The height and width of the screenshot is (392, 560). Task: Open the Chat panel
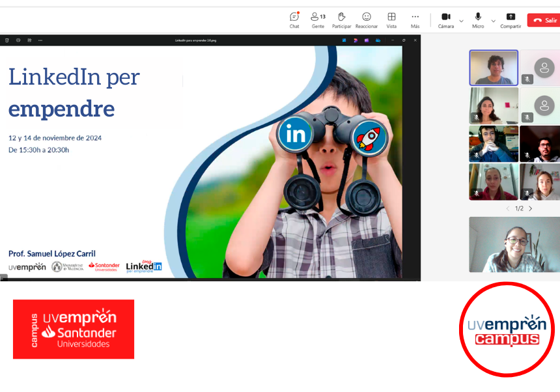294,20
